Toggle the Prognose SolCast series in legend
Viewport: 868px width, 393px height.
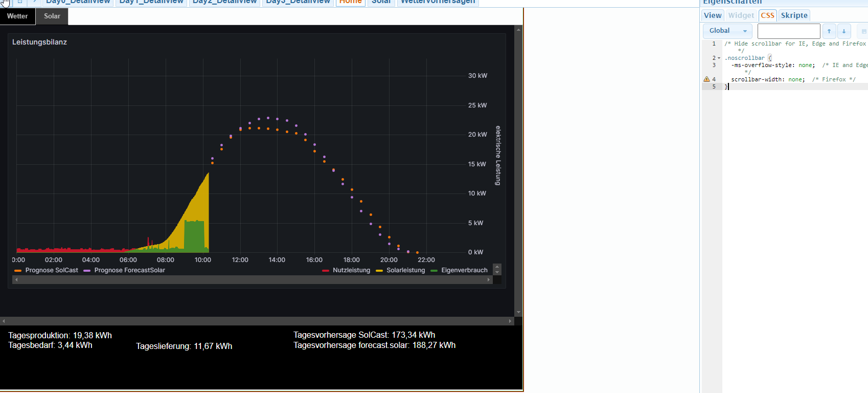[x=51, y=270]
